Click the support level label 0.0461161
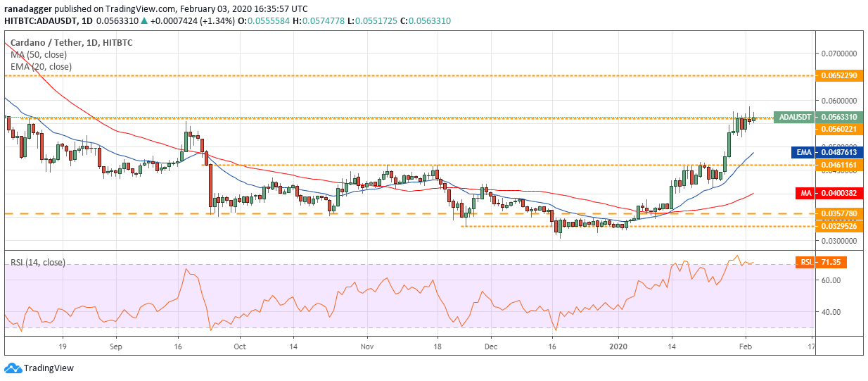Image resolution: width=868 pixels, height=381 pixels. coord(838,165)
